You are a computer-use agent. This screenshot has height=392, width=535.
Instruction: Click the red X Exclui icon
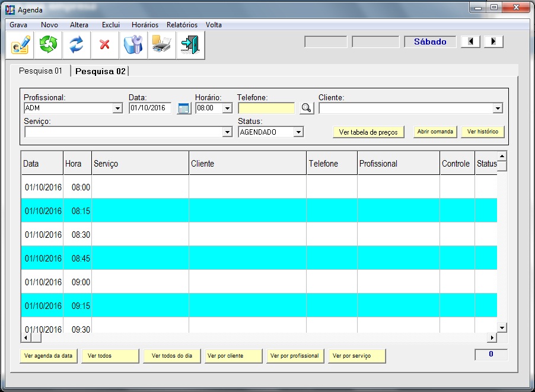[105, 45]
